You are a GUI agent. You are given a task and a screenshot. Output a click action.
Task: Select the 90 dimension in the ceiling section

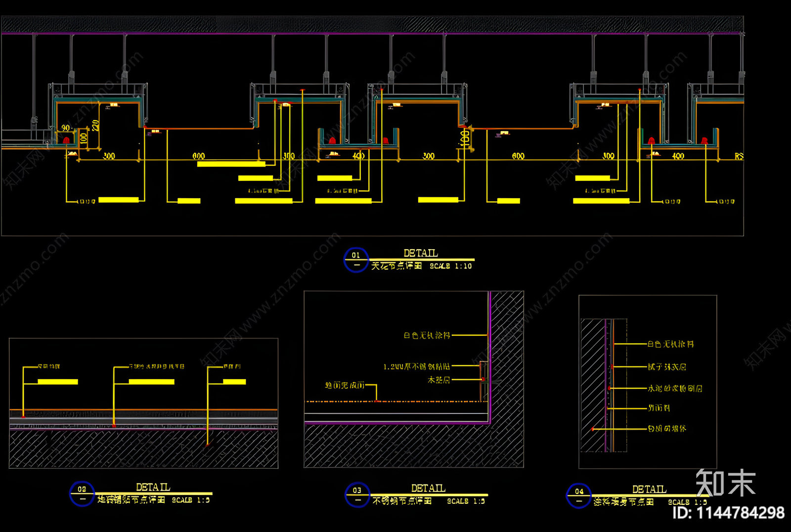click(x=66, y=128)
